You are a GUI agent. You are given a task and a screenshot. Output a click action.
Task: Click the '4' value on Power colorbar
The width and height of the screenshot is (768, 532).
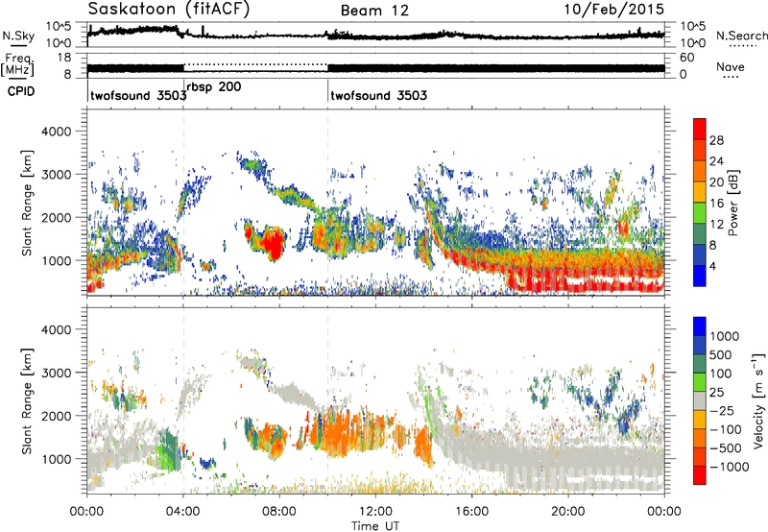pos(713,266)
